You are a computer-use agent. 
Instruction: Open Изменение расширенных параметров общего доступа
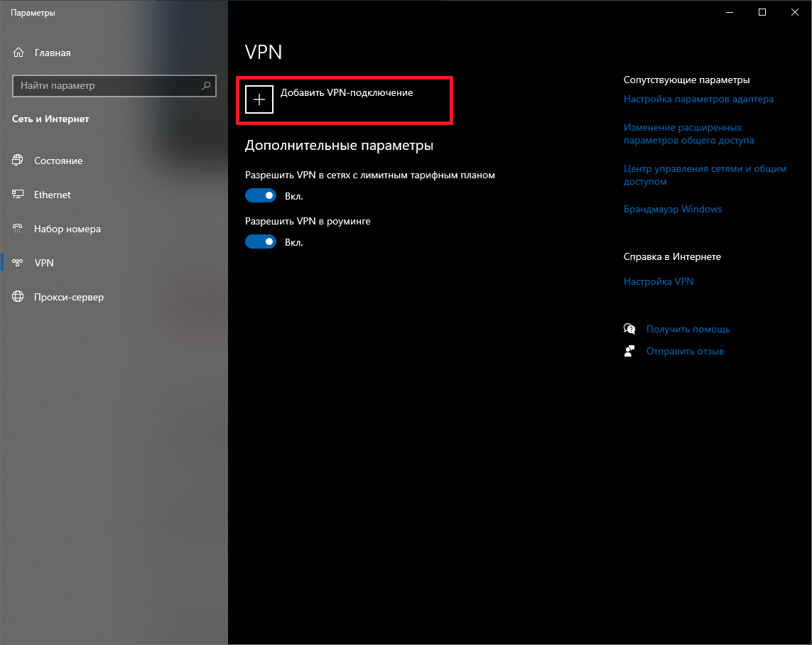click(x=688, y=134)
